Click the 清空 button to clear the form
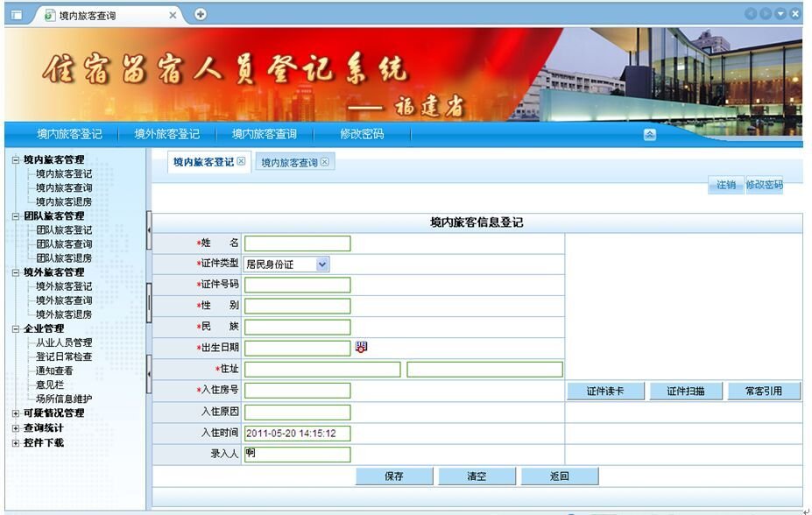Screen dimensions: 812x515 [477, 476]
